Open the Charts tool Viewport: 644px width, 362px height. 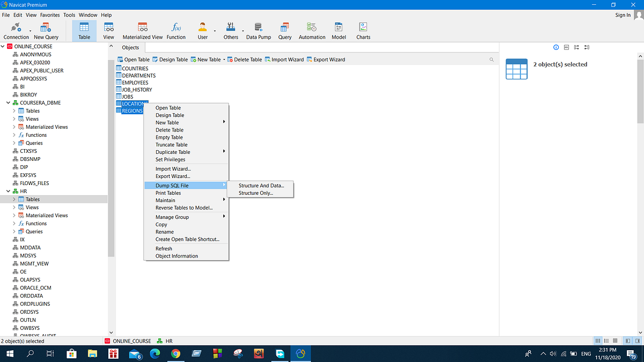pos(363,29)
